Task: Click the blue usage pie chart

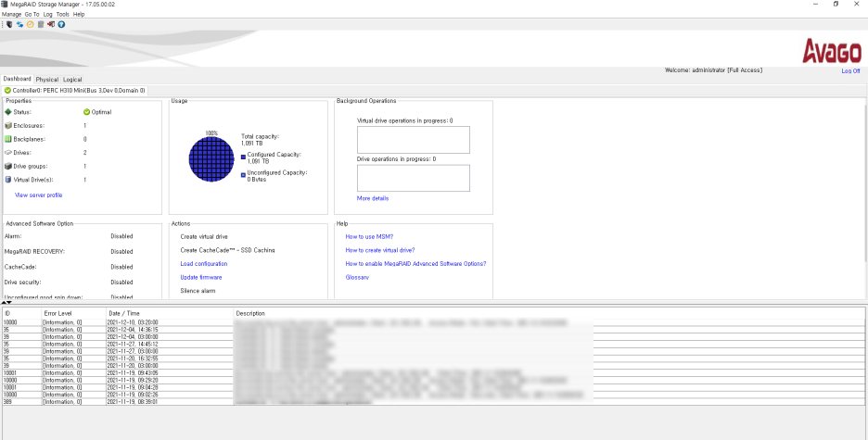Action: pos(211,158)
